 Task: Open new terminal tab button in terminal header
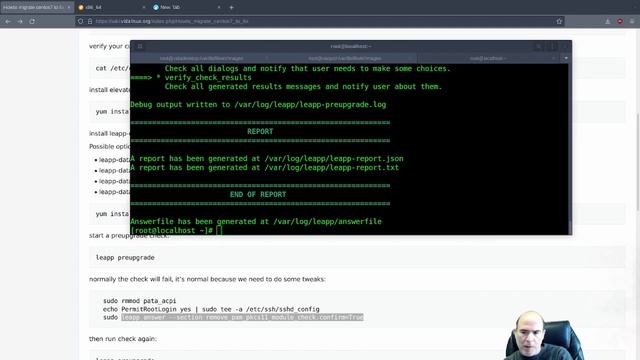point(140,46)
